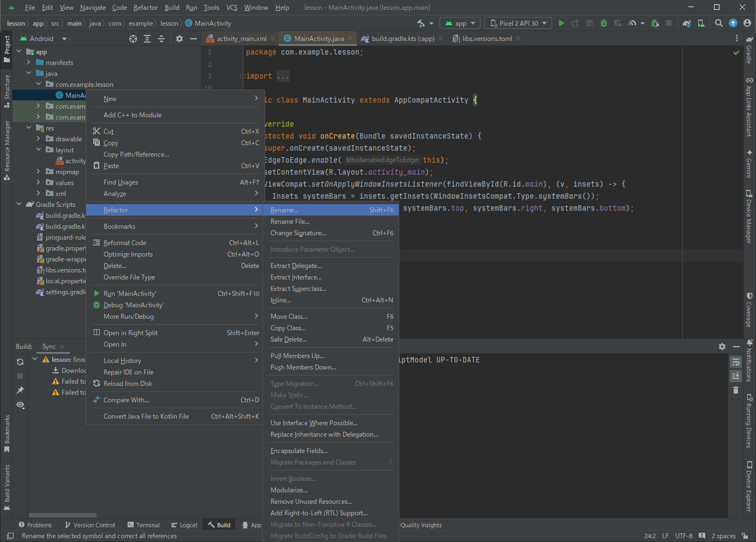The width and height of the screenshot is (756, 542).
Task: Open Project panel gear options
Action: [x=179, y=39]
